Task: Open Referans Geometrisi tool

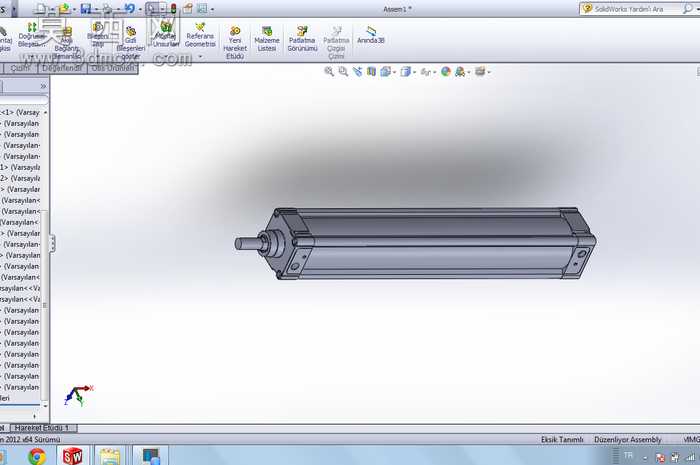Action: [200, 35]
